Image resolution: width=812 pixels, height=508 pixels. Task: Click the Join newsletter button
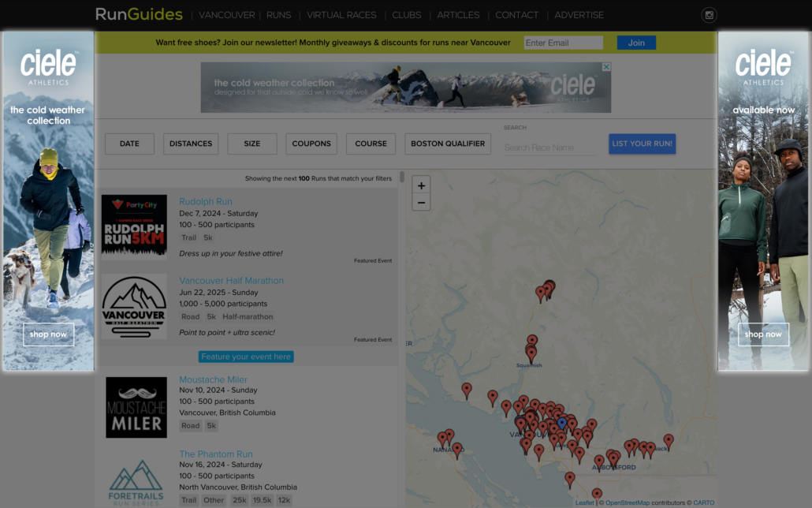(x=636, y=43)
